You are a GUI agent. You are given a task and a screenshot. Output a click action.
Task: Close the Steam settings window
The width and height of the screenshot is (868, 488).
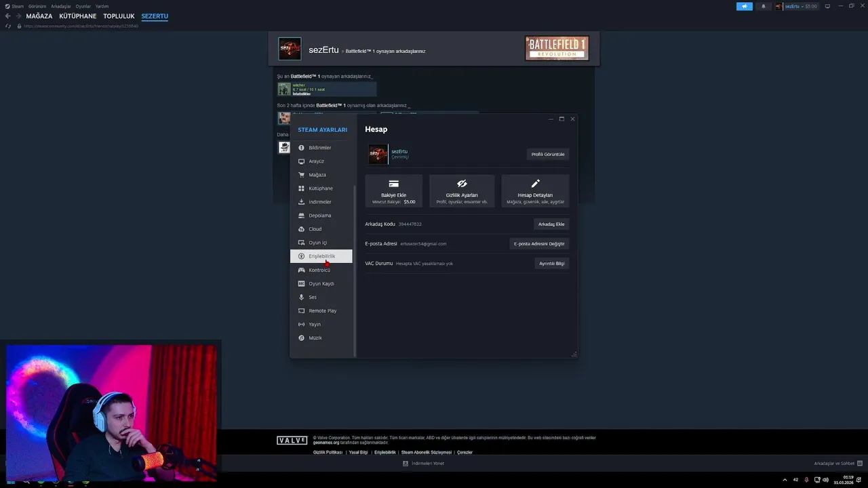click(x=572, y=119)
